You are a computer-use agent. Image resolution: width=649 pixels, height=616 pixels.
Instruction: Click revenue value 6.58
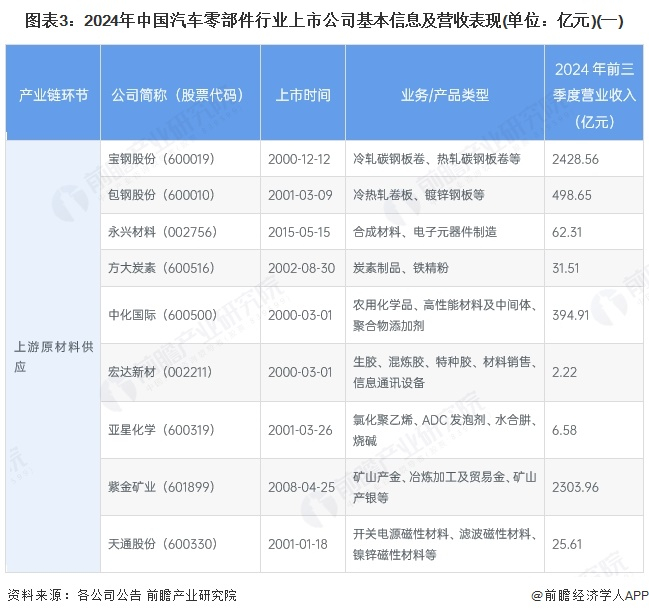pyautogui.click(x=565, y=430)
